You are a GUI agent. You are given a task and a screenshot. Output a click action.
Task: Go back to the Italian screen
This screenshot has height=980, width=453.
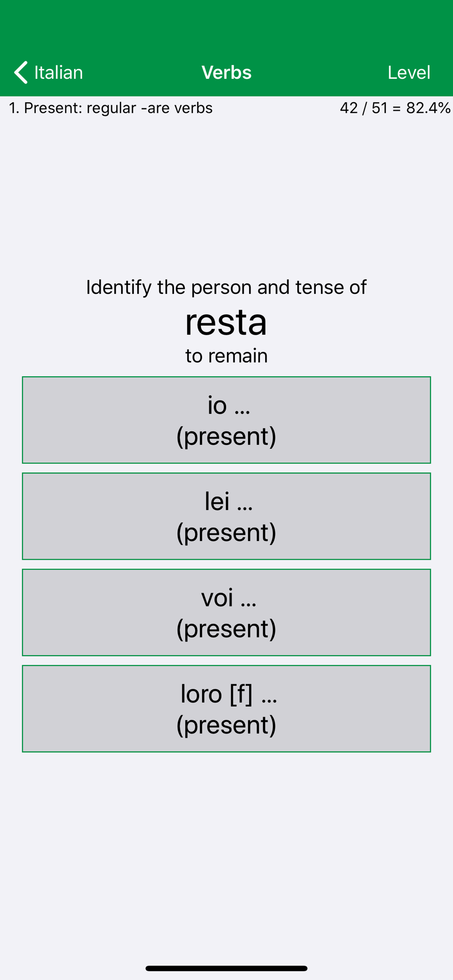coord(48,73)
